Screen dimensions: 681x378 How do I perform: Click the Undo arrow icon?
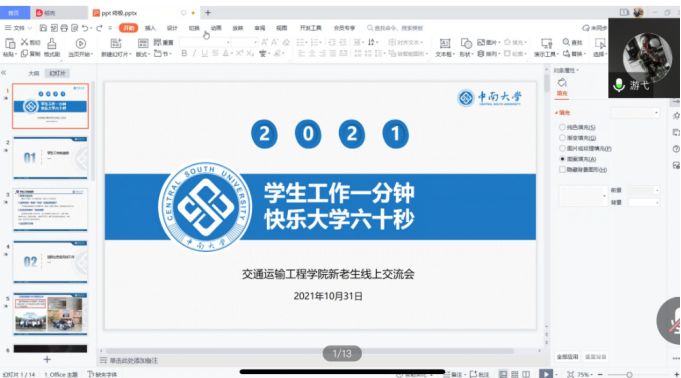point(85,28)
